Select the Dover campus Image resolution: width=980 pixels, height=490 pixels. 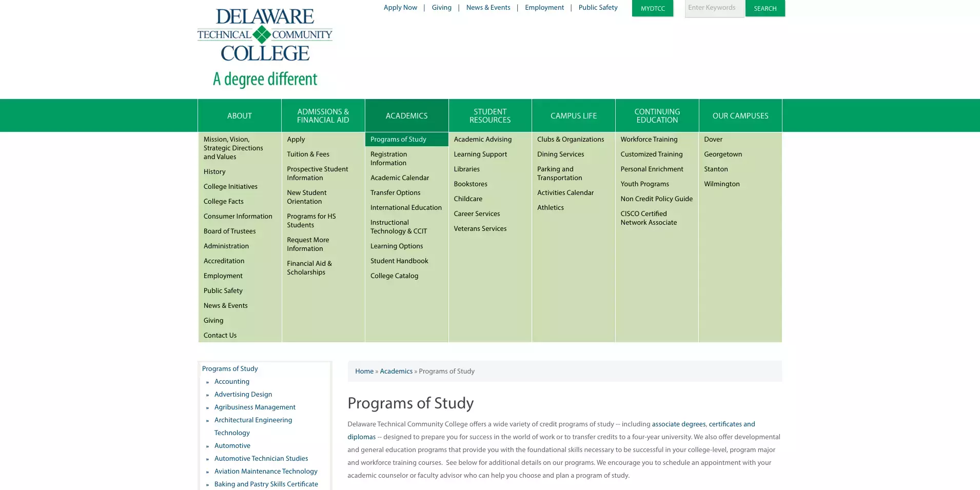coord(713,139)
